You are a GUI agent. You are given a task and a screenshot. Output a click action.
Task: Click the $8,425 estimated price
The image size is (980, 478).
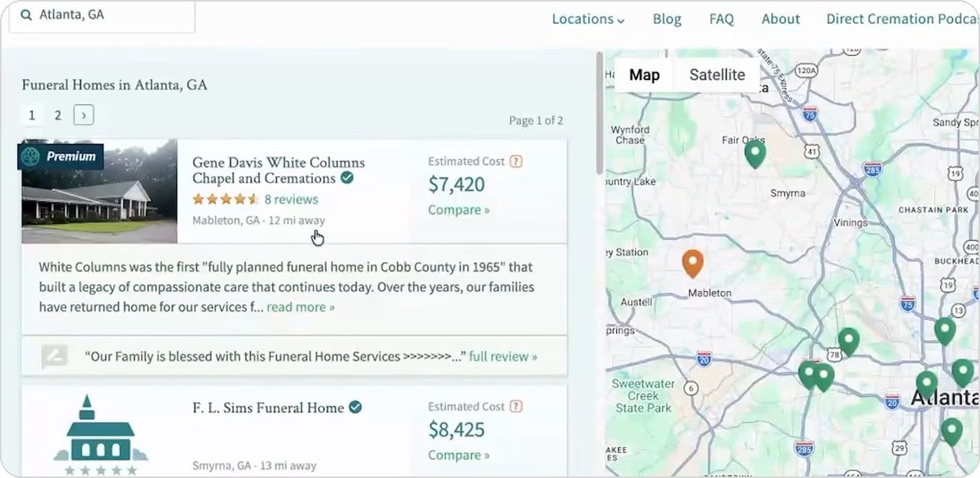[456, 430]
